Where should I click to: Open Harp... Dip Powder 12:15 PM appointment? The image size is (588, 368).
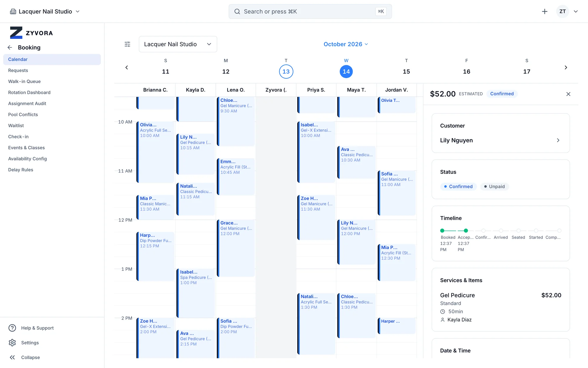[x=156, y=256]
